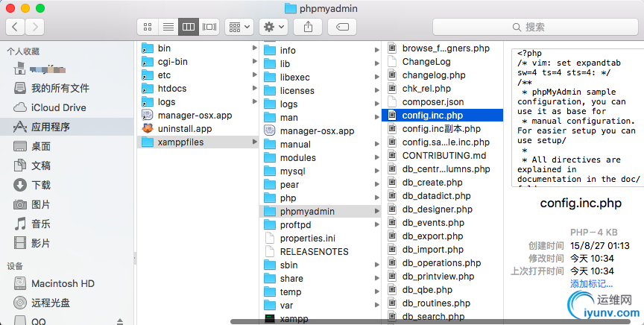Viewport: 644px width, 325px height.
Task: Select the home folder in sidebar
Action: pos(66,69)
